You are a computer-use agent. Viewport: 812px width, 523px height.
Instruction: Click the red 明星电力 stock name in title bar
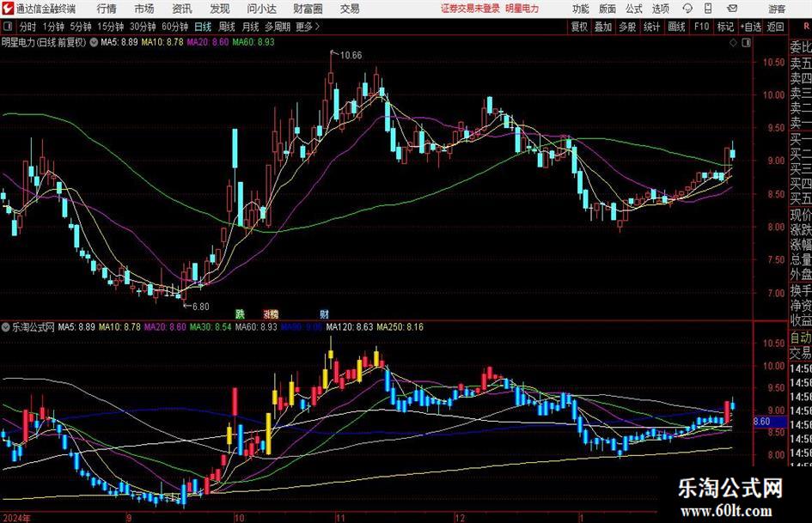point(522,9)
